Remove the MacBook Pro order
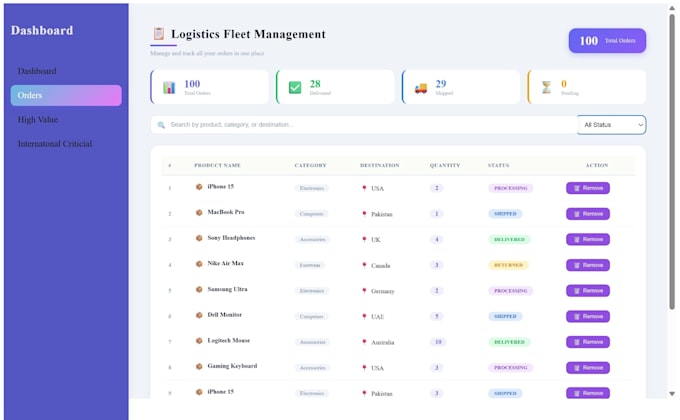This screenshot has width=680, height=420. click(588, 214)
